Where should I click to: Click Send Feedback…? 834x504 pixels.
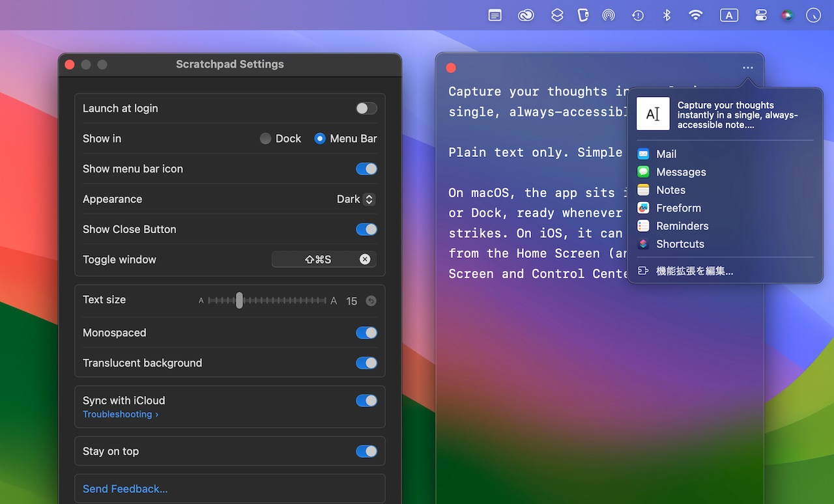[125, 489]
